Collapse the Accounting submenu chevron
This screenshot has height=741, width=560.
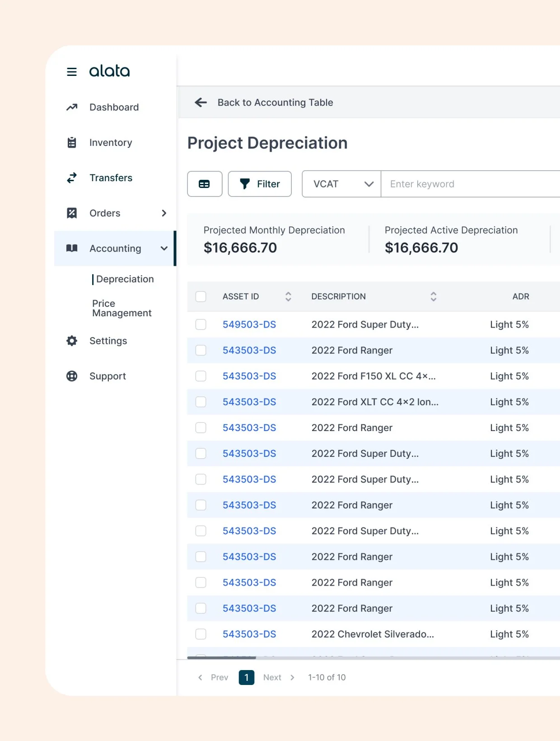point(164,248)
